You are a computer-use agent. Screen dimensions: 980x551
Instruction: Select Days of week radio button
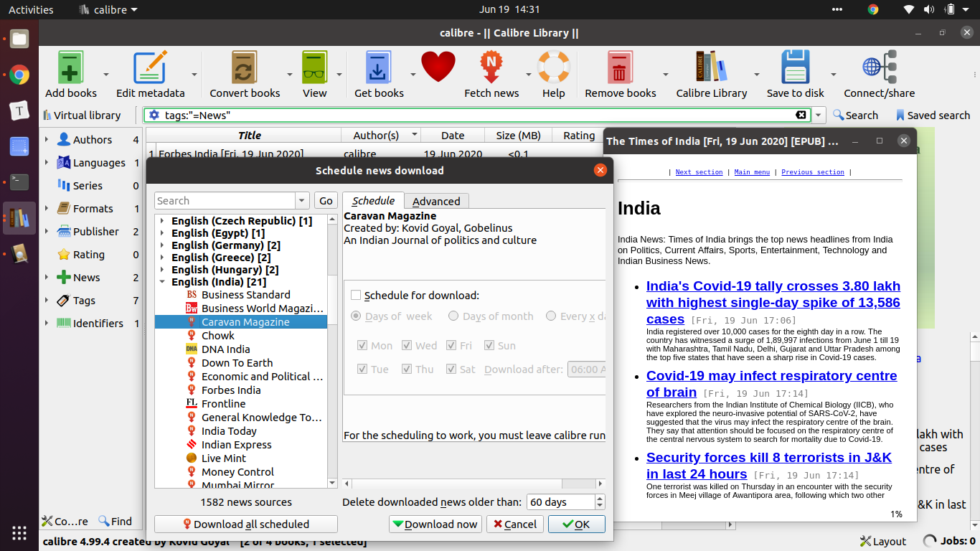[356, 316]
